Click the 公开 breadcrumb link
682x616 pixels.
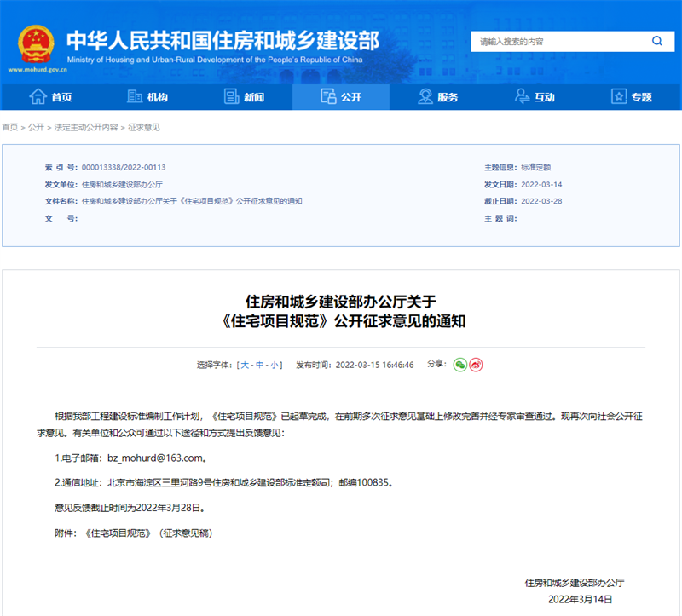(x=36, y=127)
